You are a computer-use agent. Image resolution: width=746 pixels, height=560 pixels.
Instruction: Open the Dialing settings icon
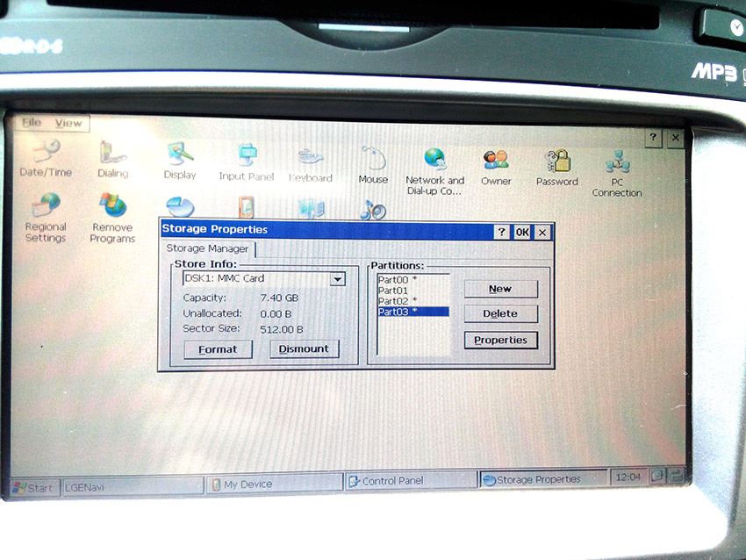tap(112, 160)
